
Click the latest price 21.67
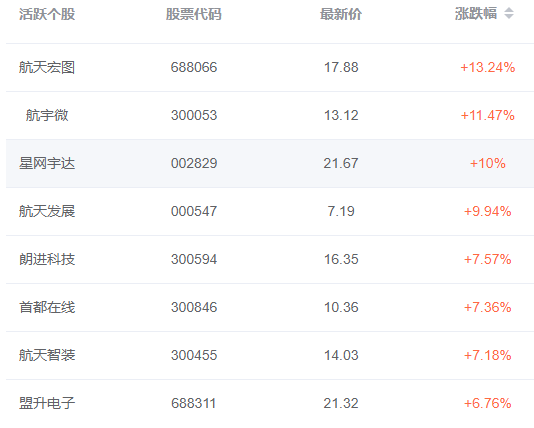coord(341,163)
